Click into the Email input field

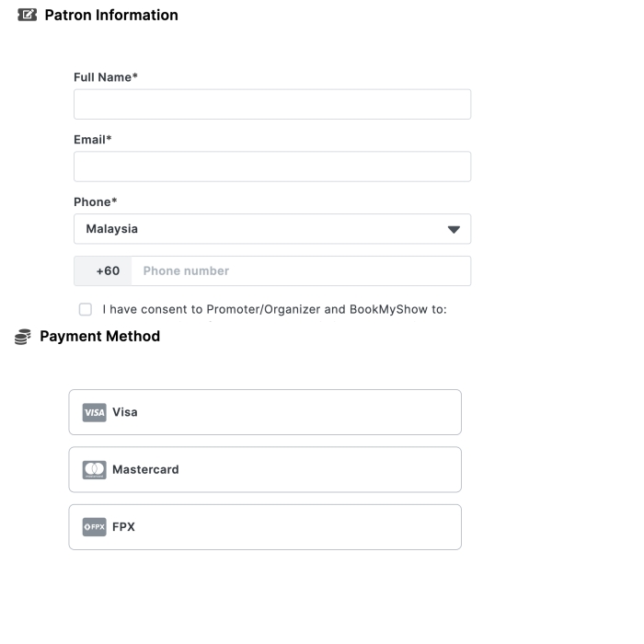click(x=271, y=167)
